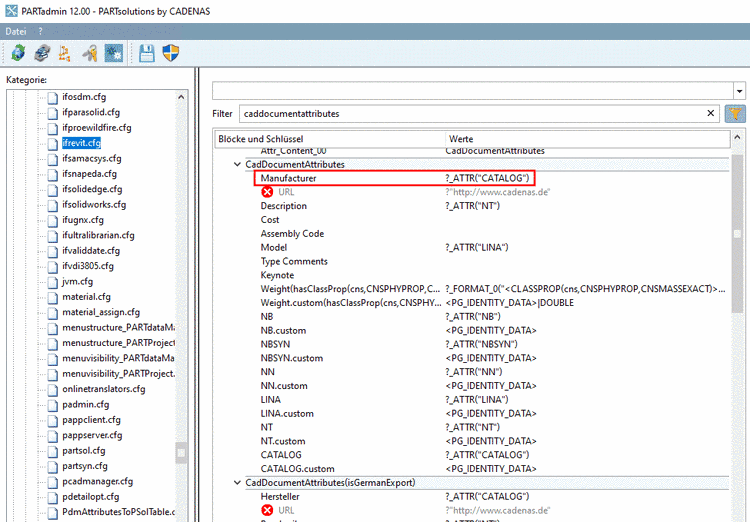Viewport: 750px width, 522px height.
Task: Select the Manufacturer key row
Action: (288, 178)
